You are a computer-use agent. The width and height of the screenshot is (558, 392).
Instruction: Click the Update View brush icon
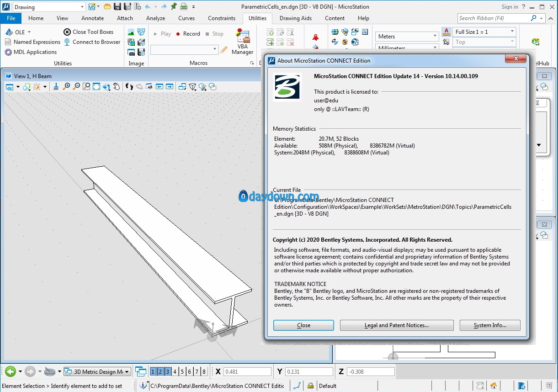(x=56, y=86)
